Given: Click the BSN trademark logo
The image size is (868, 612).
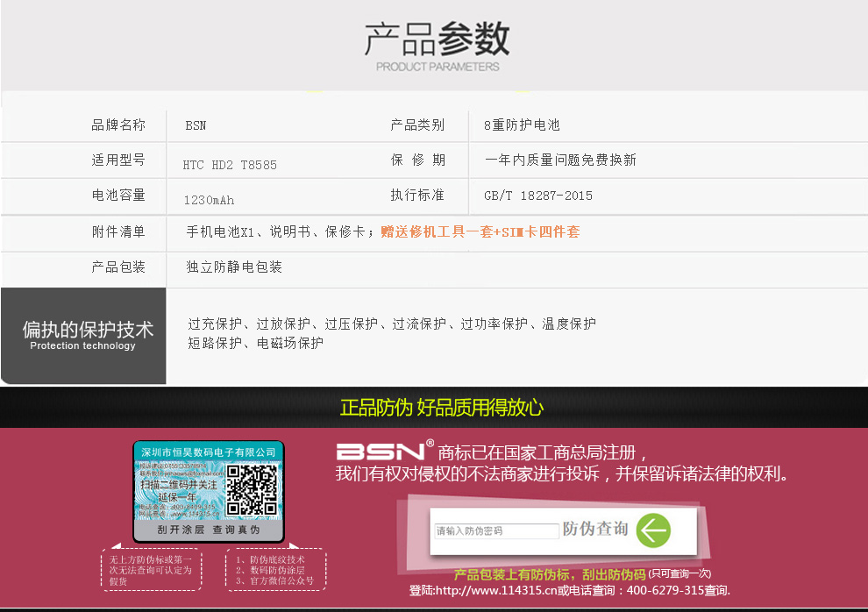Looking at the screenshot, I should pyautogui.click(x=382, y=452).
